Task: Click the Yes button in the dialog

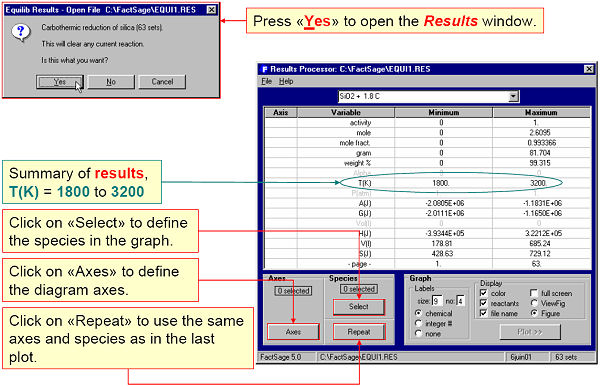Action: (60, 82)
